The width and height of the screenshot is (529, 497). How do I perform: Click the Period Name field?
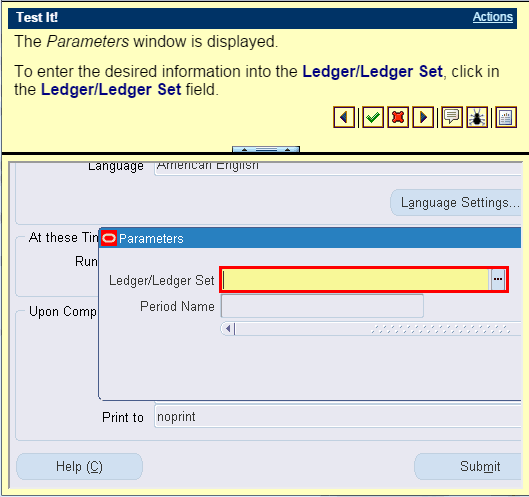tap(322, 306)
